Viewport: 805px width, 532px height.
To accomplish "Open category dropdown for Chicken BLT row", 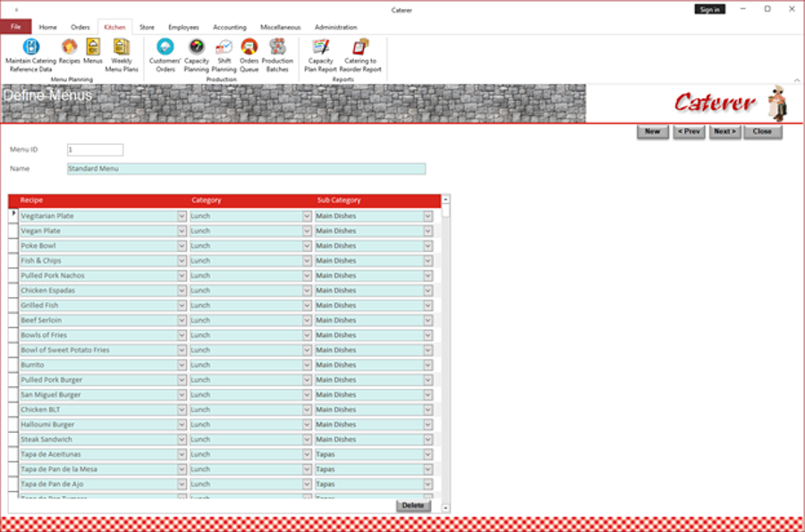I will (x=307, y=410).
